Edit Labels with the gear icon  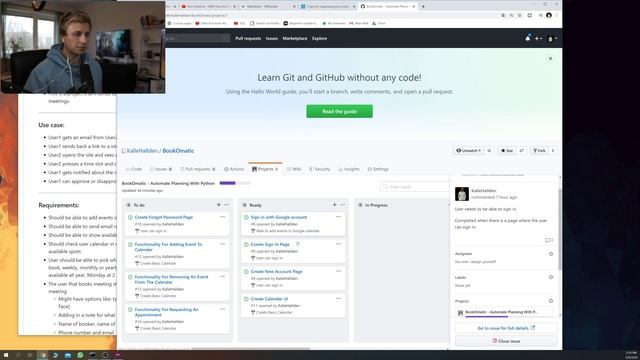pyautogui.click(x=551, y=277)
